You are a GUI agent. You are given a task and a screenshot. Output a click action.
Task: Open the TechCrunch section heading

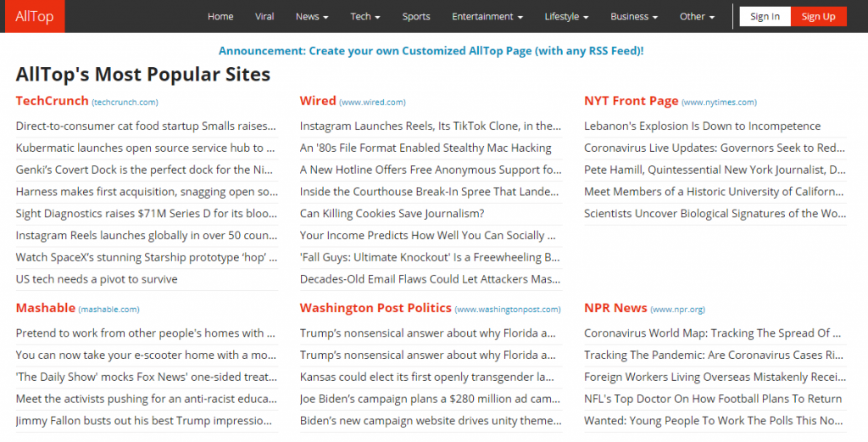tap(52, 101)
